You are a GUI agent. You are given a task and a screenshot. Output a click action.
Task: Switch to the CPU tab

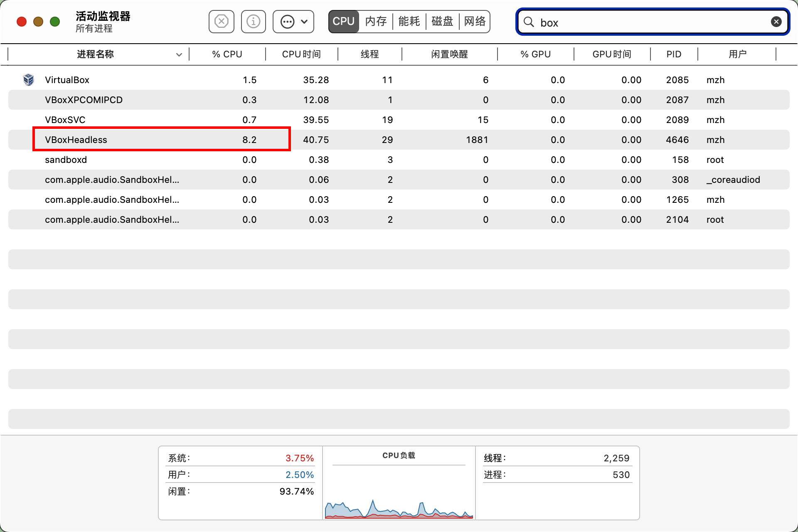coord(343,21)
